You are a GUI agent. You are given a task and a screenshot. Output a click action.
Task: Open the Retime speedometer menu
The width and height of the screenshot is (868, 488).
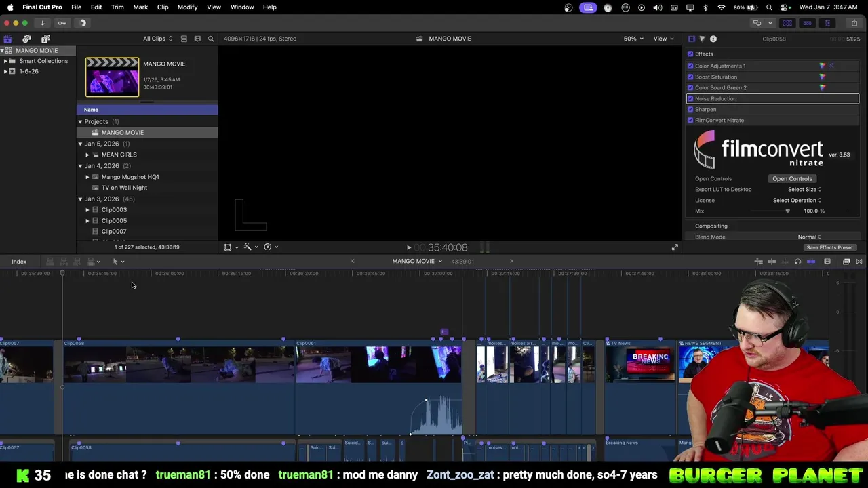tap(270, 247)
